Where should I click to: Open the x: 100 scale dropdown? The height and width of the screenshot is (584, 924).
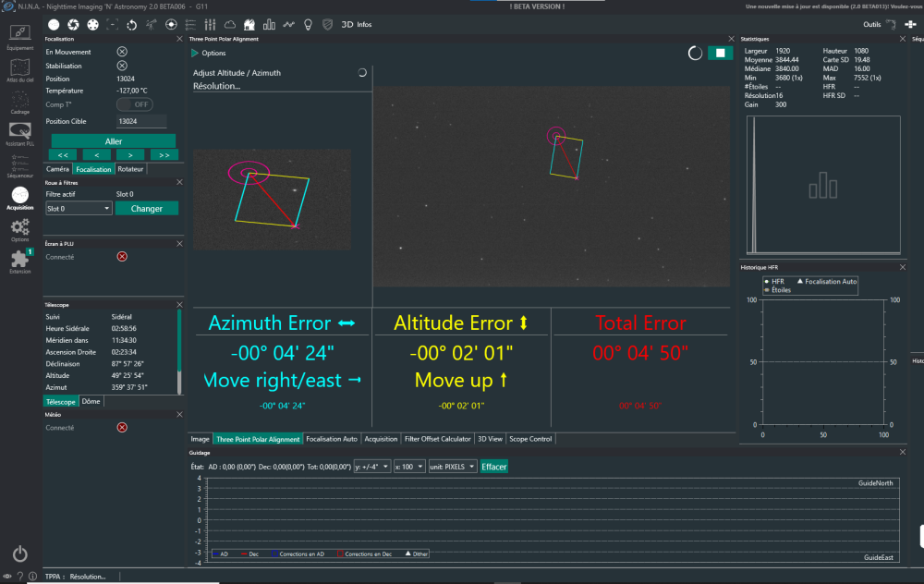tap(409, 467)
